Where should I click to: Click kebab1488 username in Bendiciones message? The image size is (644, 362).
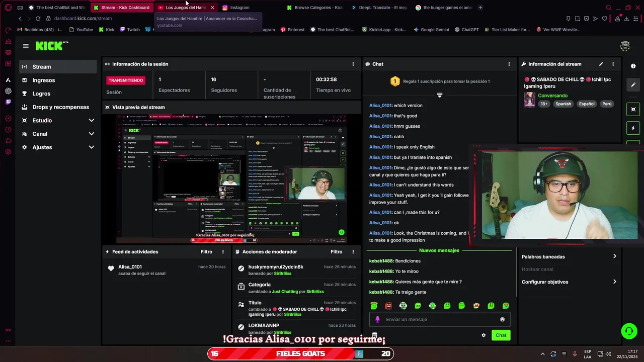(x=381, y=261)
